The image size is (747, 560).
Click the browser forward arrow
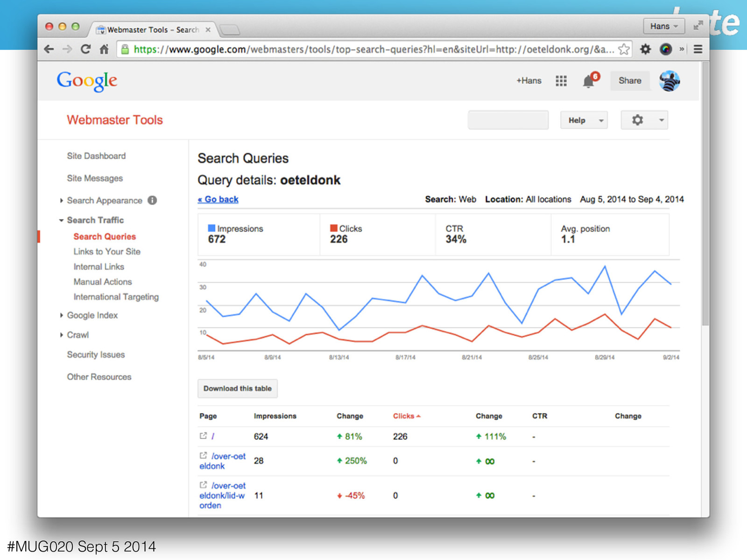[67, 49]
